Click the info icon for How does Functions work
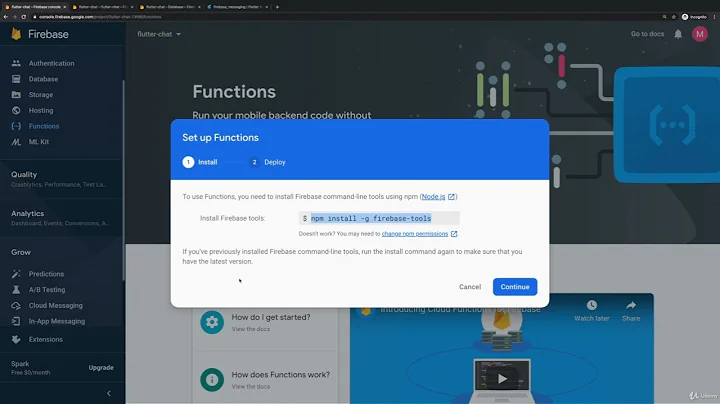 tap(212, 380)
